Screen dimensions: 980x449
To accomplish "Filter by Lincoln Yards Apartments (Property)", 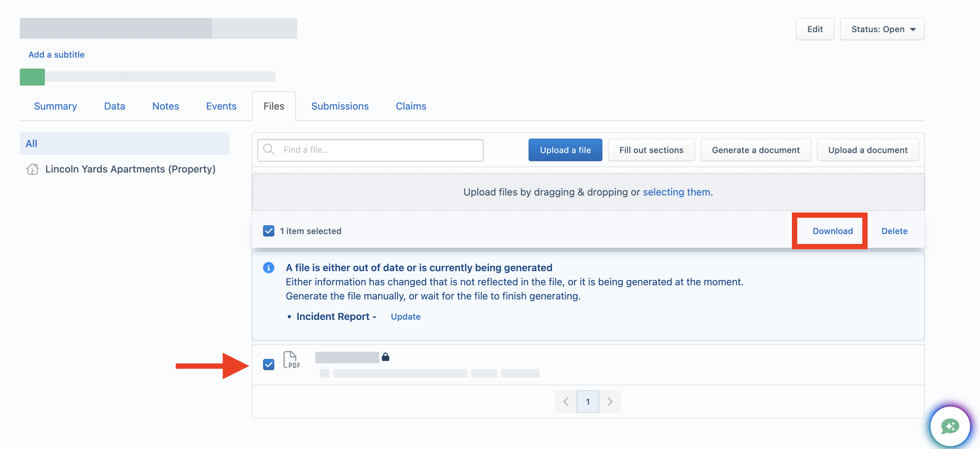I will click(x=124, y=169).
